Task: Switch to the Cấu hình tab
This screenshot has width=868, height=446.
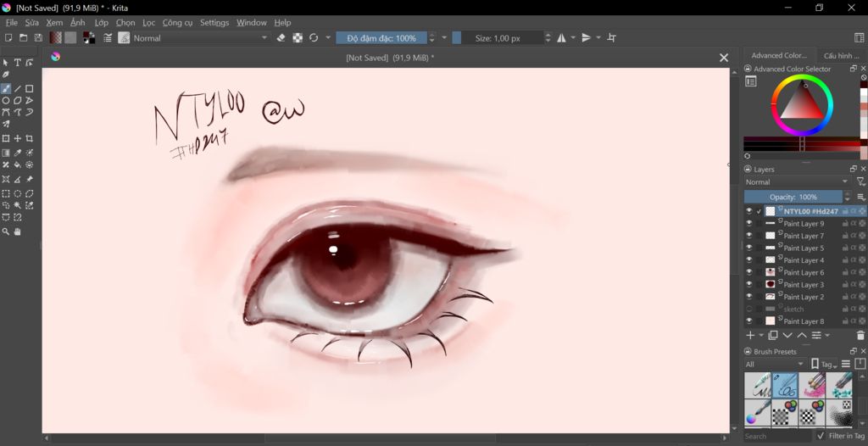Action: pyautogui.click(x=842, y=55)
